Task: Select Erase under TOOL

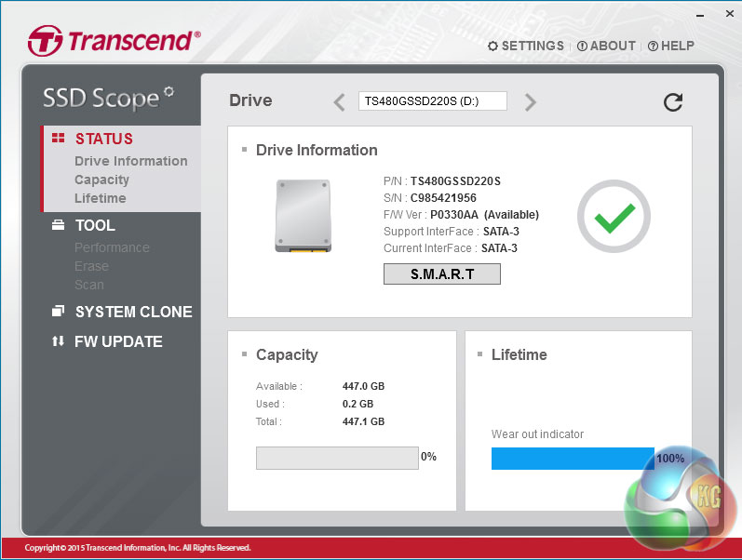Action: click(x=91, y=266)
